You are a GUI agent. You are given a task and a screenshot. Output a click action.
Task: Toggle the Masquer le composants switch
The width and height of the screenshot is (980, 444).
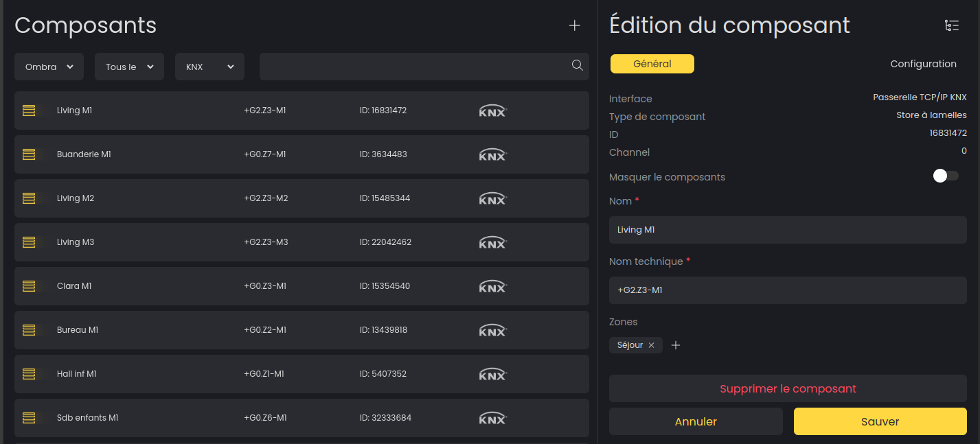tap(945, 176)
